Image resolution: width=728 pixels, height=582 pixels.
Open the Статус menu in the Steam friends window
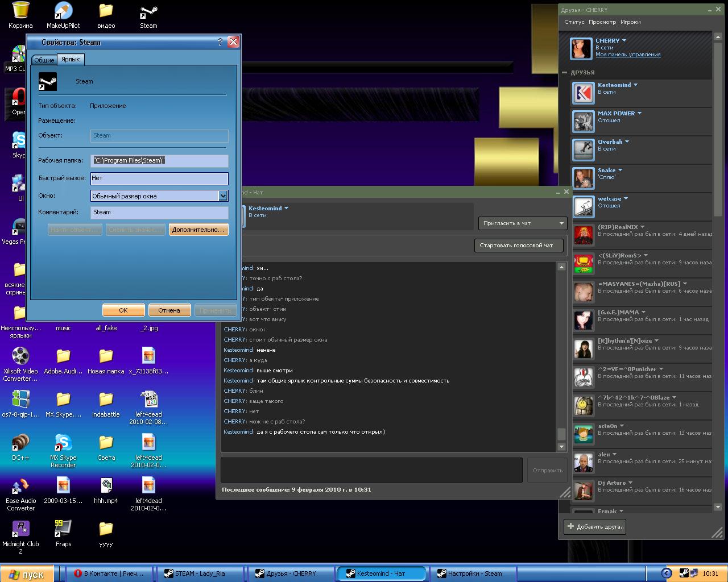(x=574, y=22)
